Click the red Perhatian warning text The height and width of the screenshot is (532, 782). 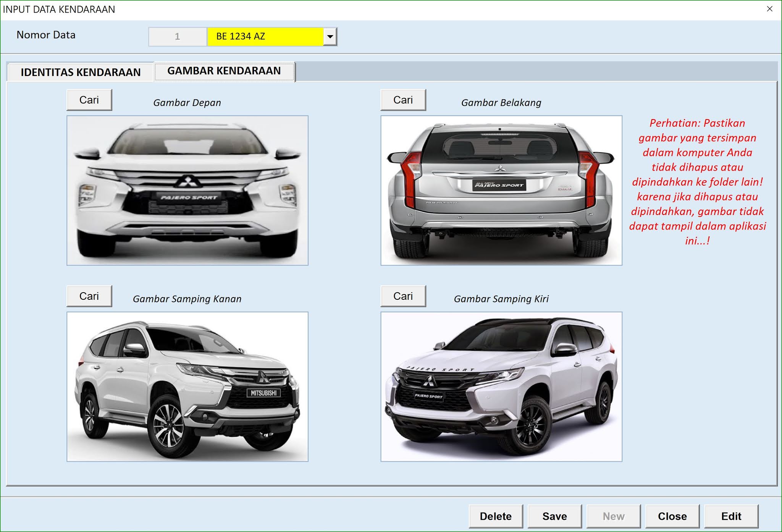click(697, 182)
